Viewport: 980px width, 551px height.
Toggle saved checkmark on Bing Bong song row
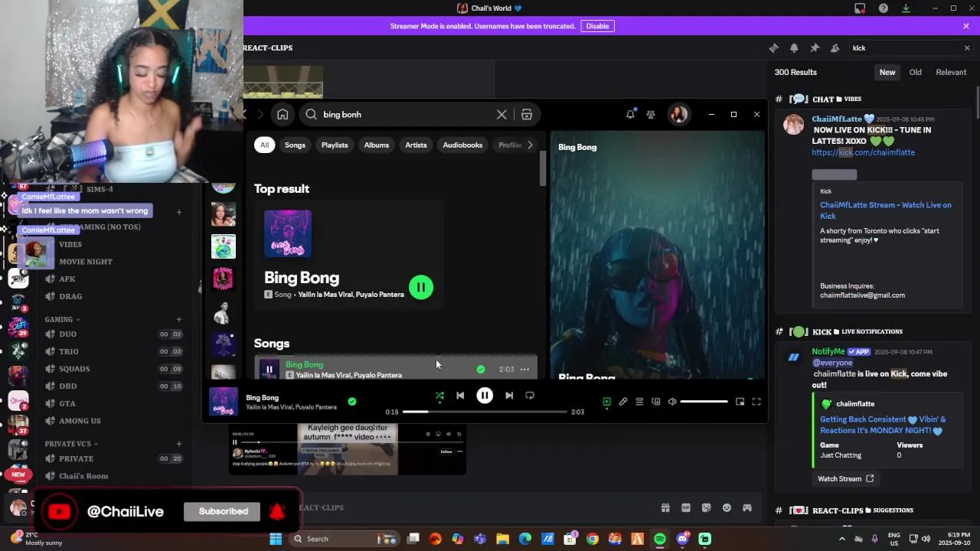coord(481,369)
